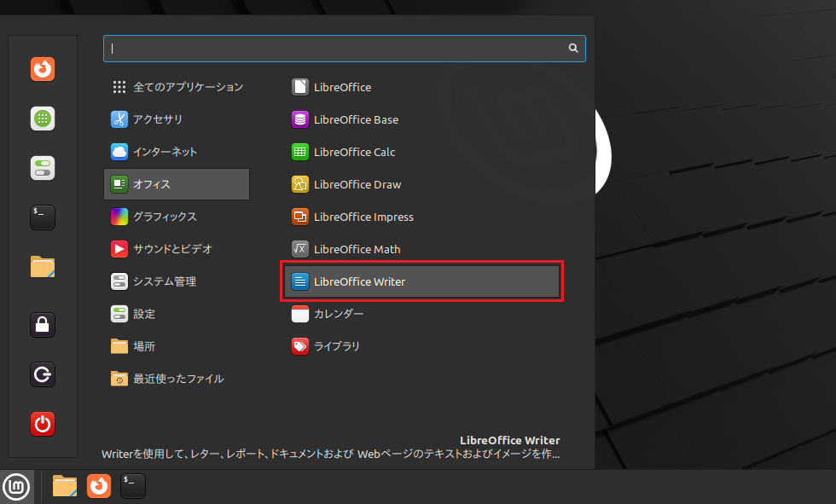Launch LibreOffice start center

tap(421, 87)
